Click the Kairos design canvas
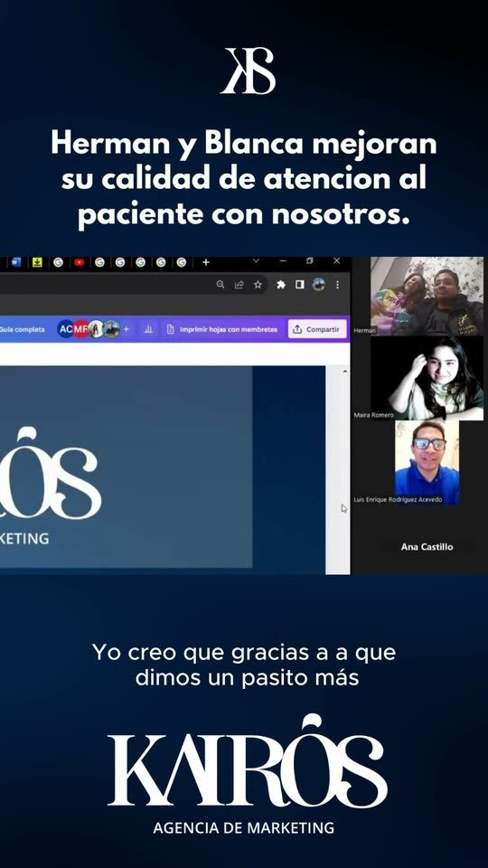 (x=127, y=467)
